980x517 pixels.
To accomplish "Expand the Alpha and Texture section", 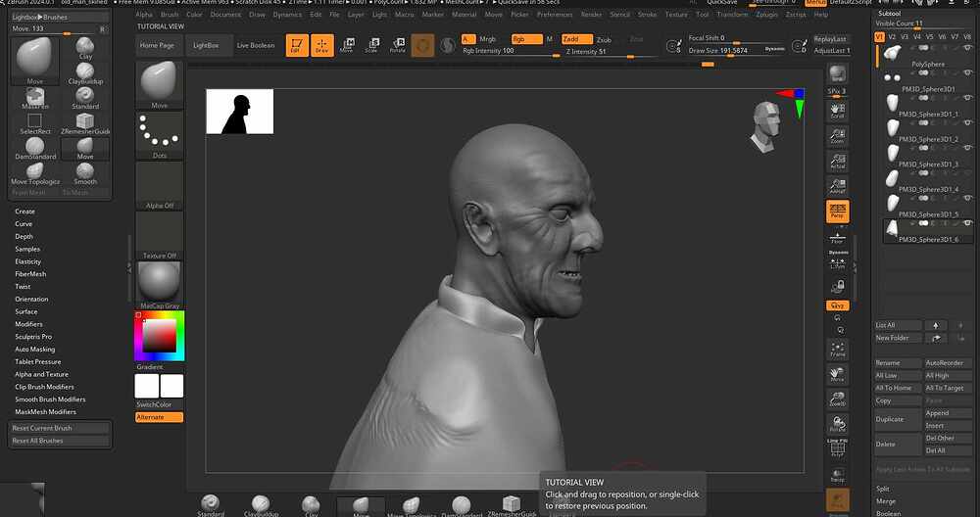I will (42, 374).
